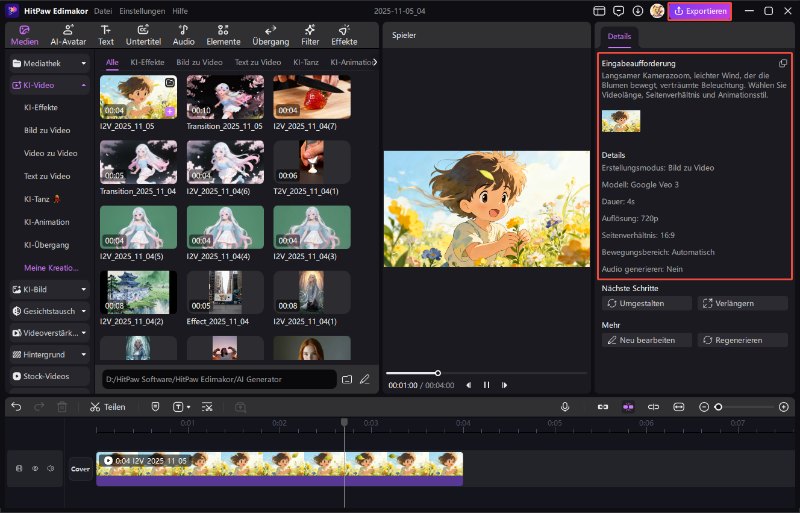Open the Effekte panel
This screenshot has width=800, height=513.
pyautogui.click(x=344, y=35)
